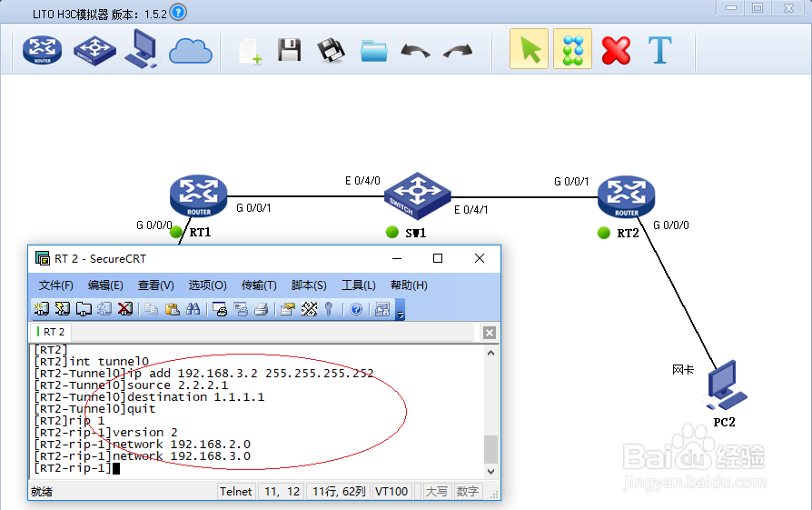Open 工具(L) menu in SecureCRT

[x=359, y=285]
